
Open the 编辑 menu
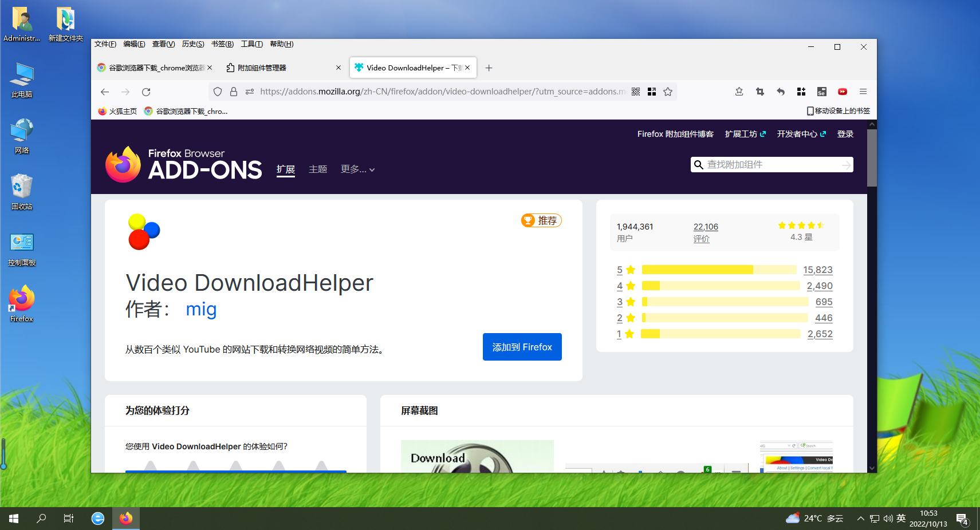coord(134,44)
